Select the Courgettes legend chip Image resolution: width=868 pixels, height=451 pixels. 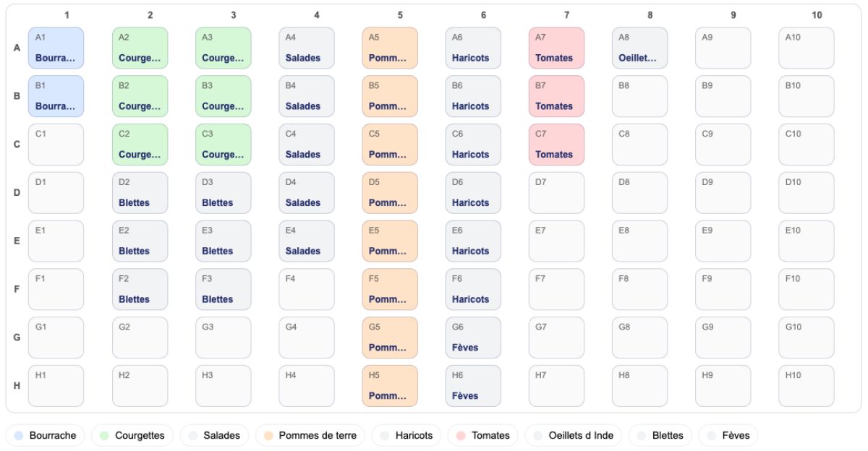click(x=134, y=435)
